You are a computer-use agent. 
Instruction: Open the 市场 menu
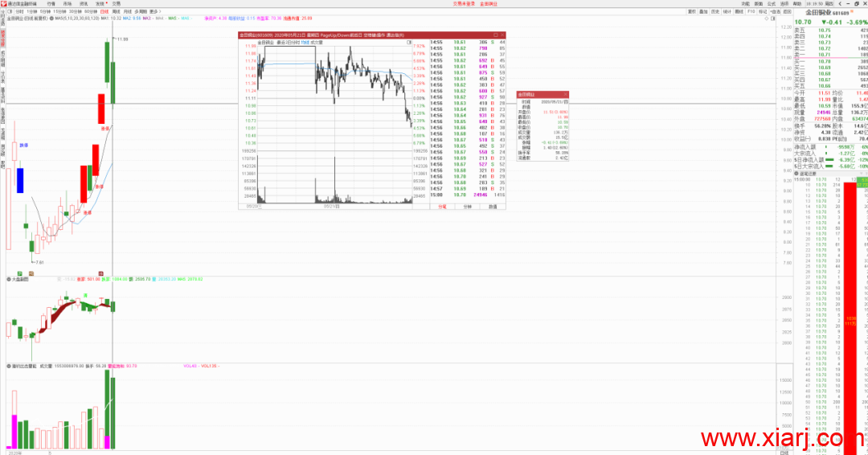68,4
